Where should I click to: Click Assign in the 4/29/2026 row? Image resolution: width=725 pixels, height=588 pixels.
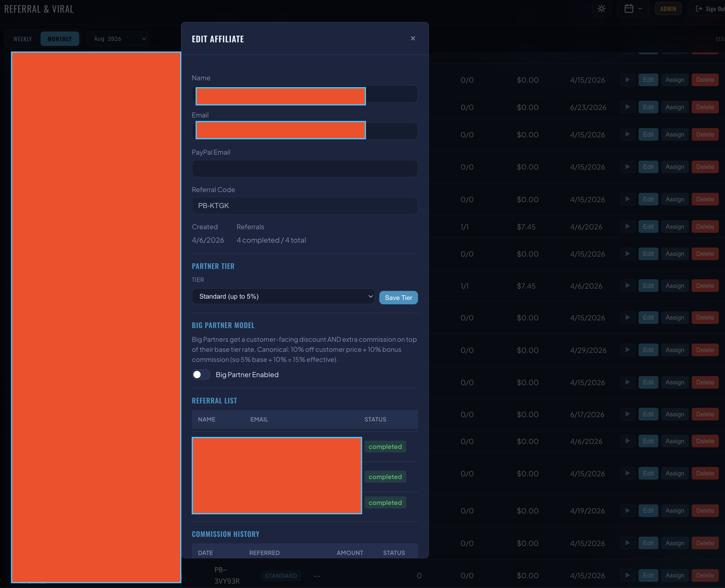[x=674, y=350]
